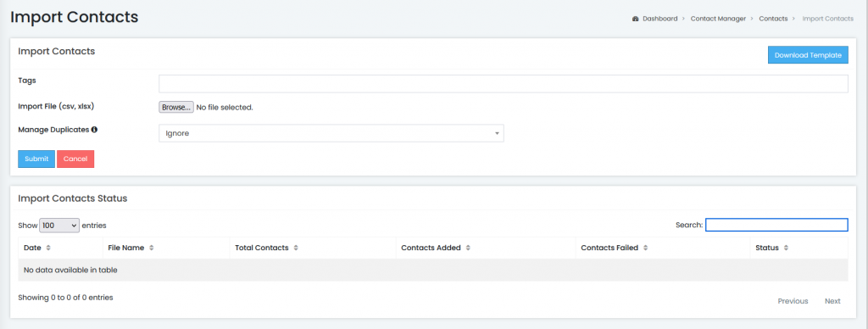The image size is (868, 329).
Task: Click Next pagination link
Action: [832, 301]
